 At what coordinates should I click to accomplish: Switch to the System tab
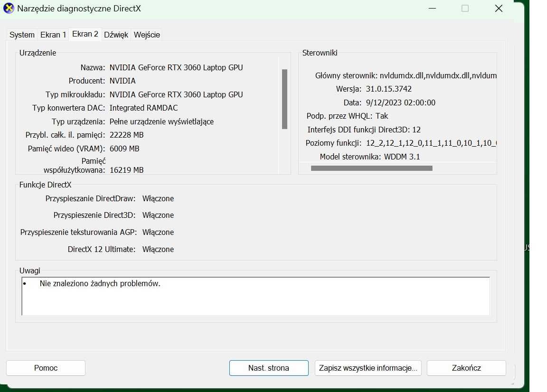coord(22,35)
